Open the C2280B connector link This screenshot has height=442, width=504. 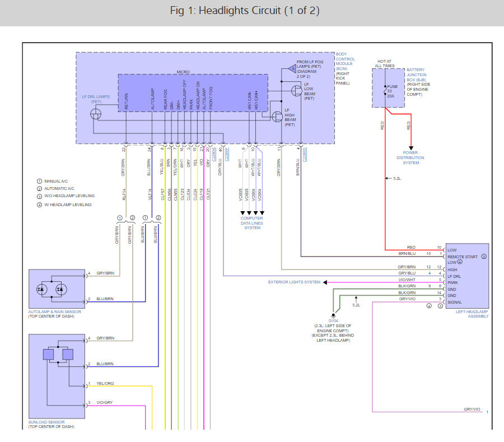point(214,154)
